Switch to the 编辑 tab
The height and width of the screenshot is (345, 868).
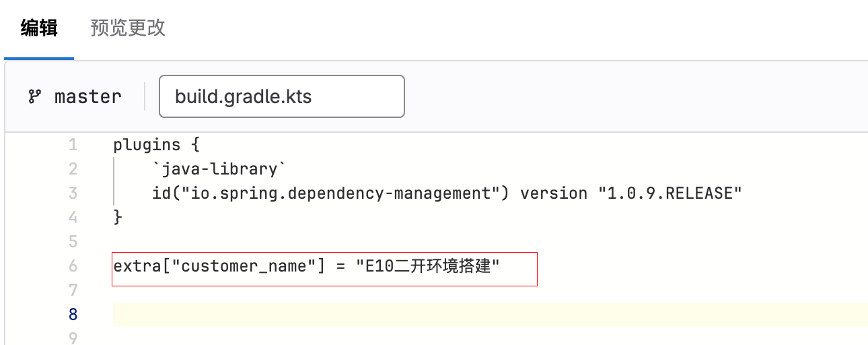point(39,28)
